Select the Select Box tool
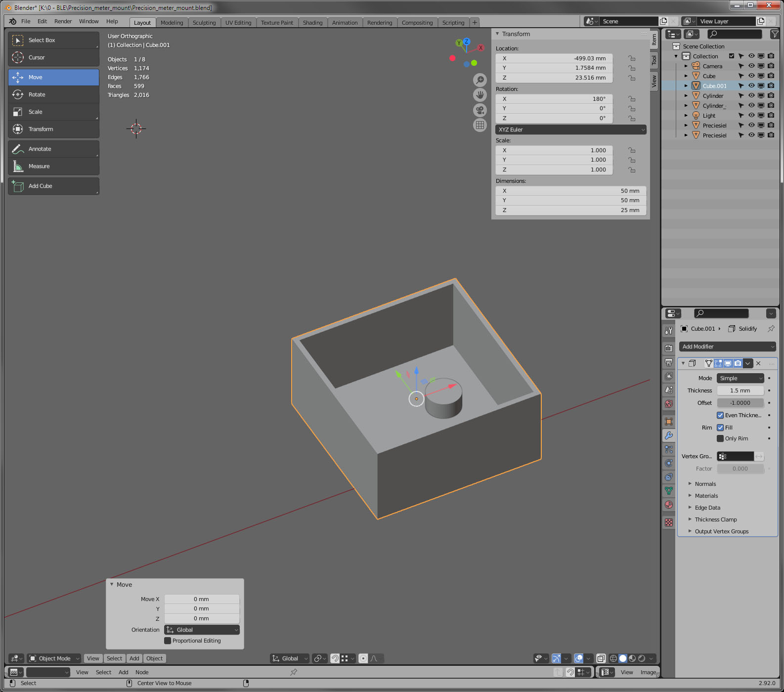Screen dimensions: 784x692 53,40
